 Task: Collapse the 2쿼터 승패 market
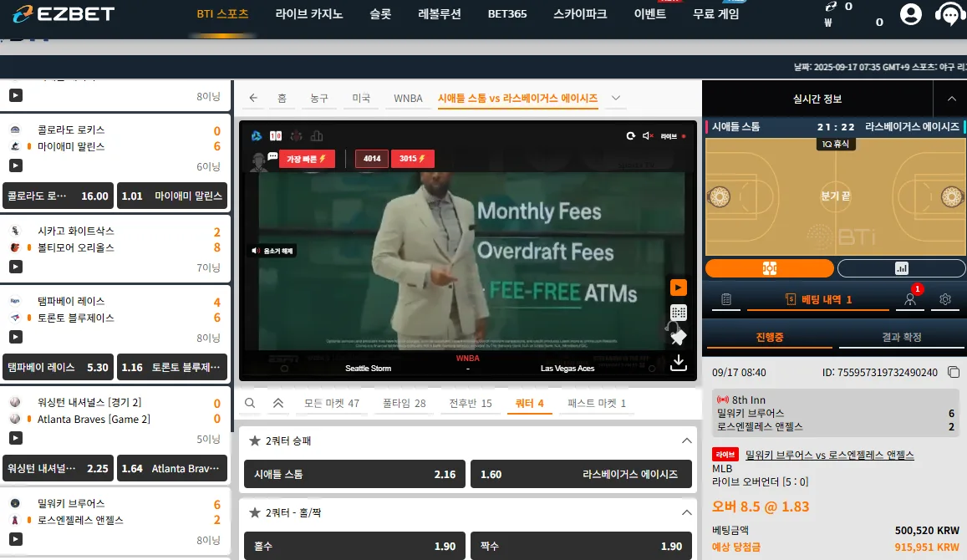pos(686,440)
